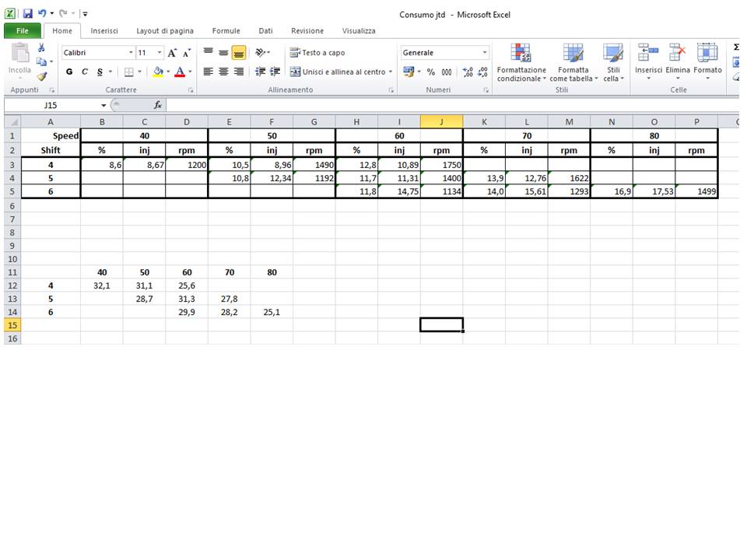Center cell text horizontally
Screen dimensions: 747x560
[x=223, y=72]
